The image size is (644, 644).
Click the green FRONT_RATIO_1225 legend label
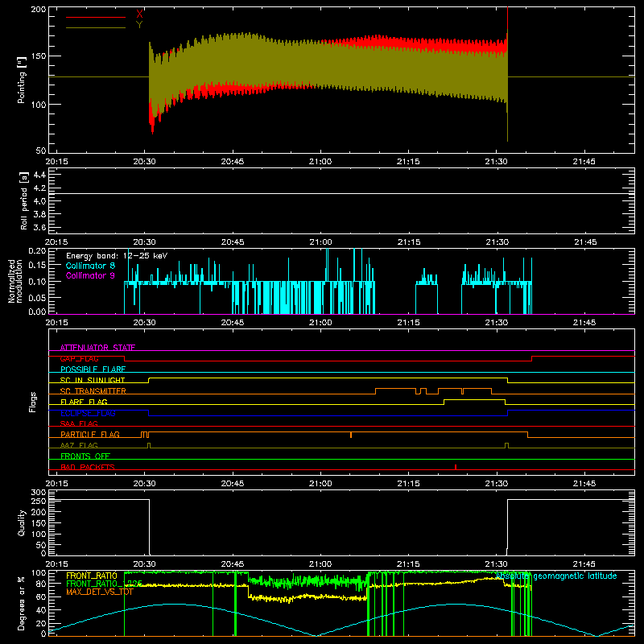pos(105,584)
